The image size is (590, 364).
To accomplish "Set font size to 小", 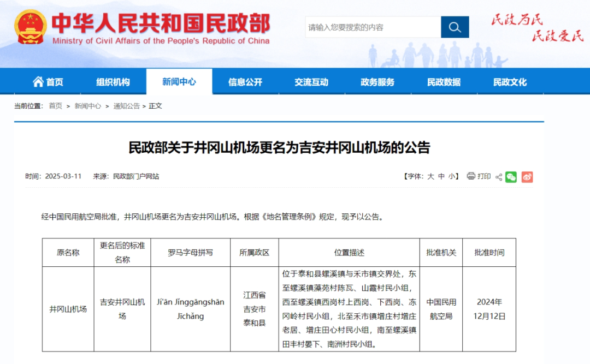I will point(452,176).
